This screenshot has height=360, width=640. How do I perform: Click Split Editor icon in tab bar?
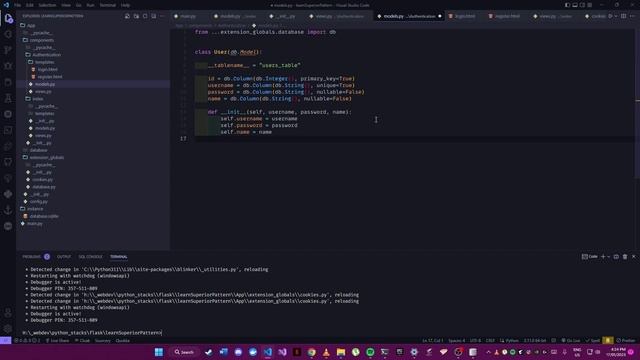pos(623,16)
